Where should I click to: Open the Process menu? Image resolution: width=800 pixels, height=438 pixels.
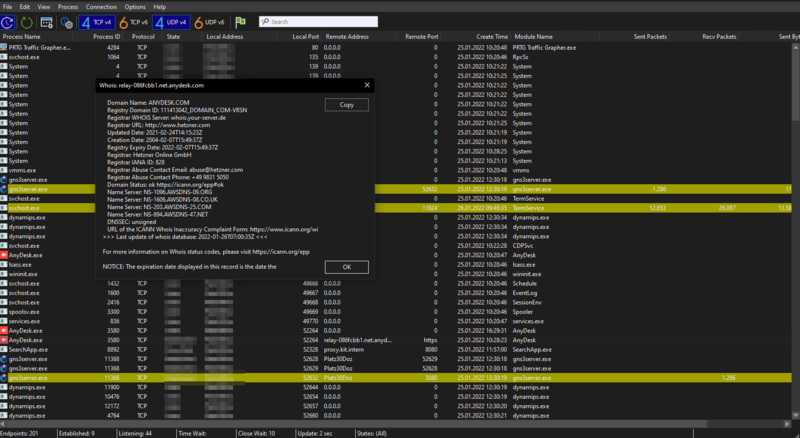pos(68,6)
